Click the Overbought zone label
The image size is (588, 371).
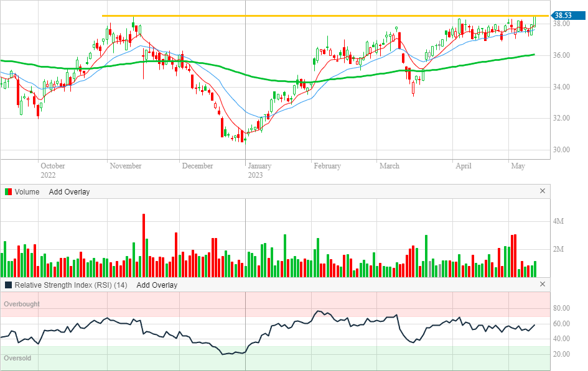22,304
